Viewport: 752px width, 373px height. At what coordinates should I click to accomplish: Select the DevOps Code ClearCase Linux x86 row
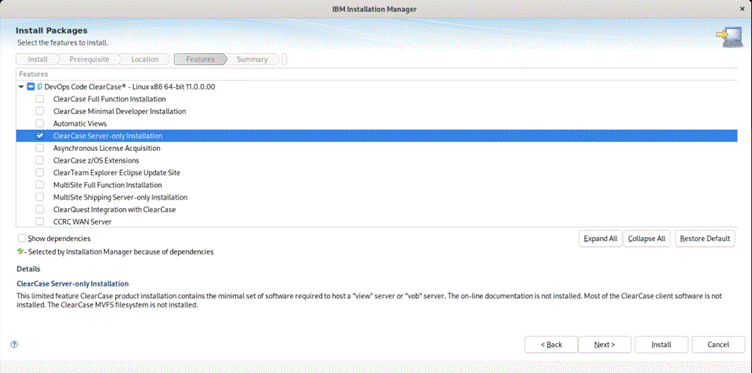coord(376,87)
